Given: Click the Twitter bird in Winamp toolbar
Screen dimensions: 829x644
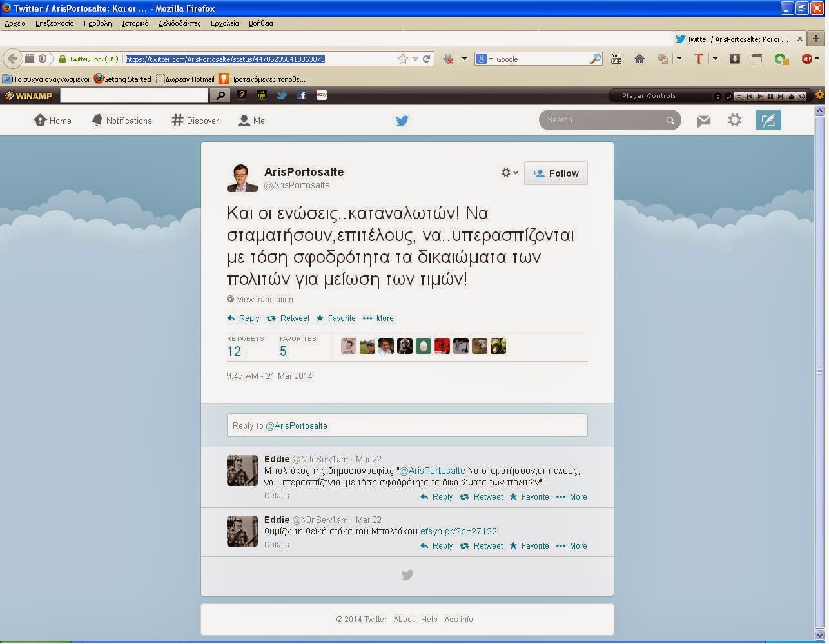Looking at the screenshot, I should tap(282, 95).
